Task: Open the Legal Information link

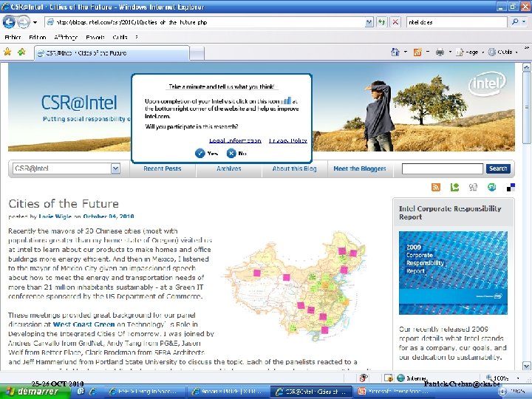Action: point(235,140)
